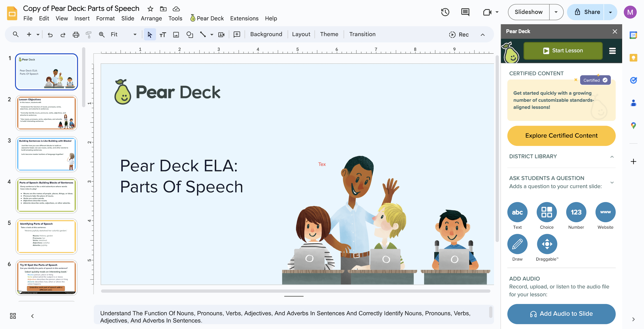
Task: Select the Draggable question type
Action: pos(547,244)
